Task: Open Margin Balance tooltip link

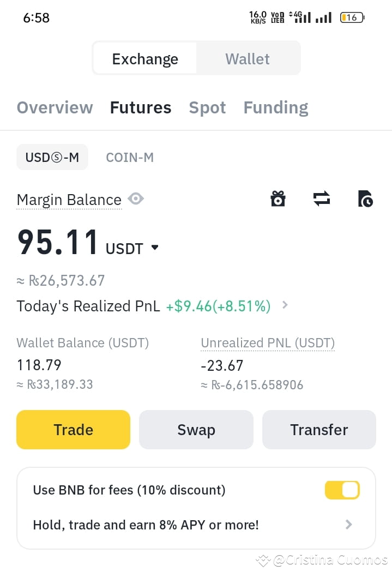Action: click(69, 199)
